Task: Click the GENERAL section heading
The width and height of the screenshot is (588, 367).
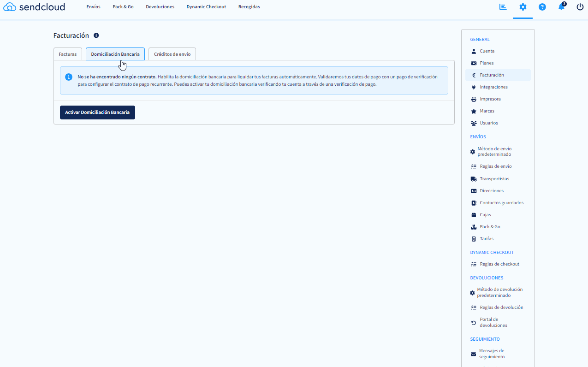Action: [x=480, y=40]
